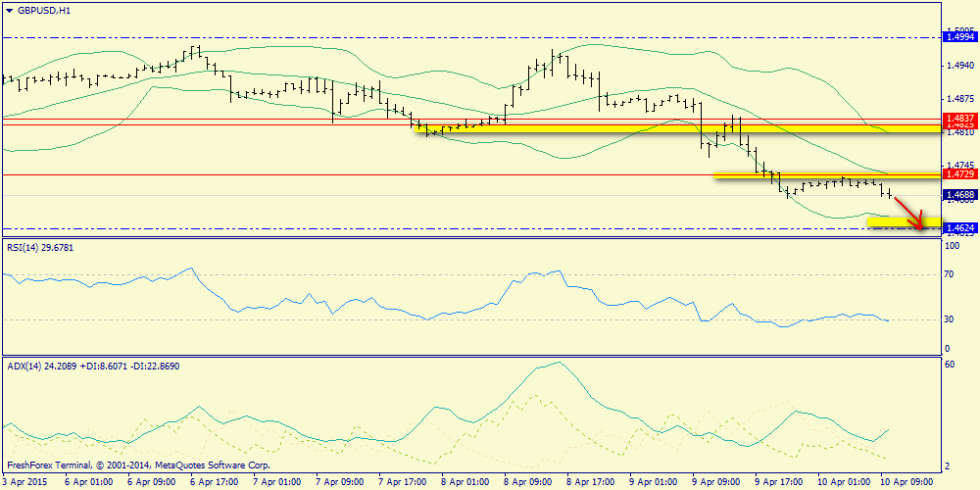This screenshot has height=490, width=980.
Task: Click the 9 Apr 01:00 time label
Action: click(653, 482)
